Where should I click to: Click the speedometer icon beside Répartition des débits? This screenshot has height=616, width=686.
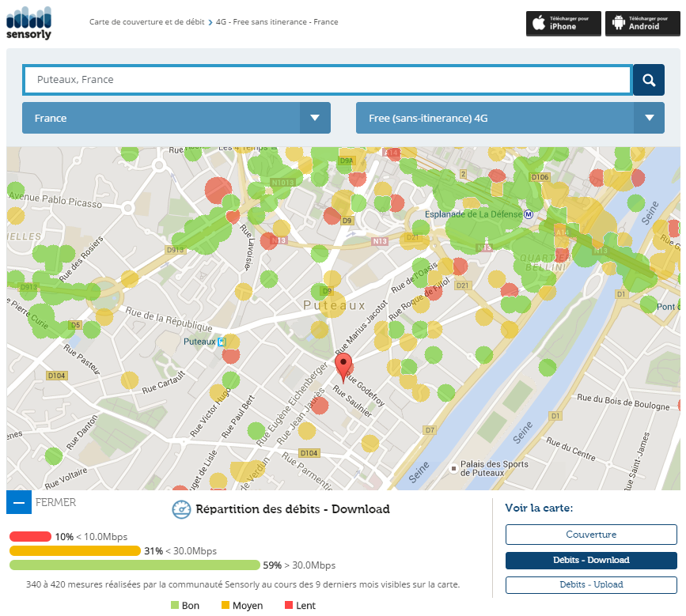[x=181, y=510]
